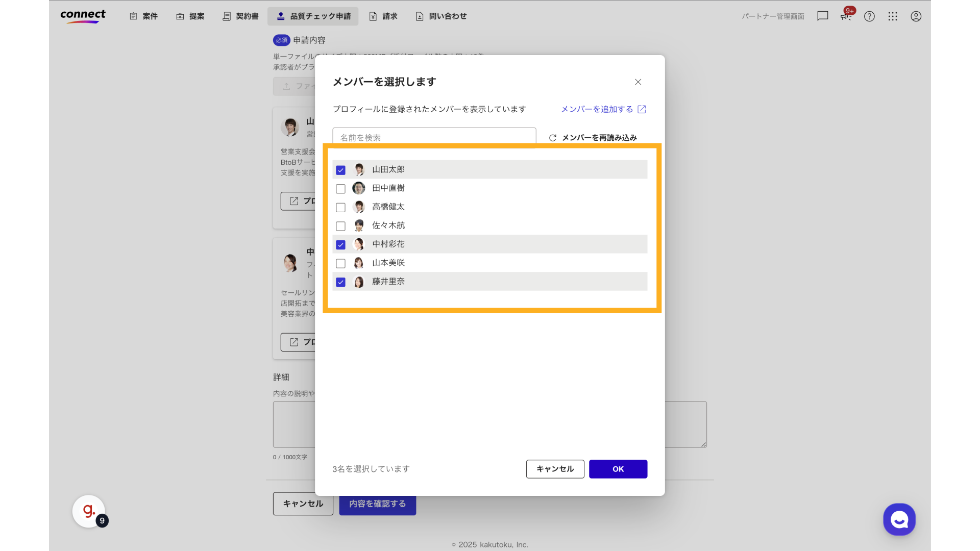
Task: Open the apps grid icon
Action: [x=892, y=16]
